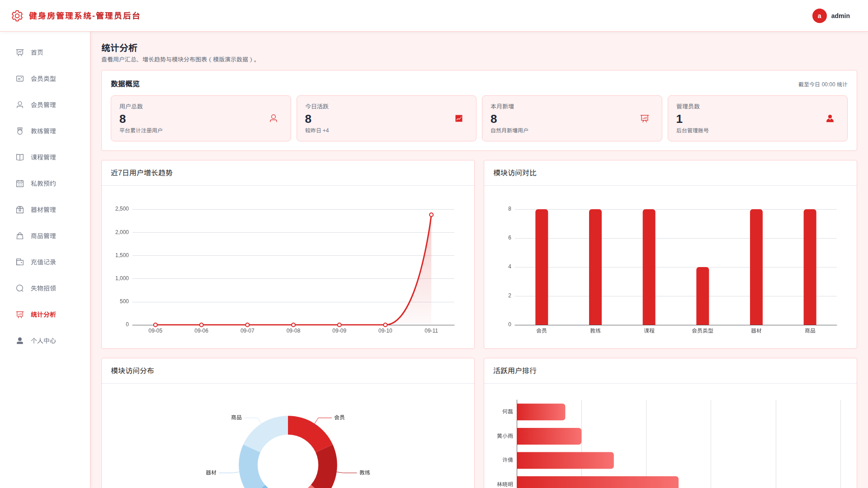Screen dimensions: 868x488
Task: Click the 09-10 data point on line chart
Action: point(385,325)
